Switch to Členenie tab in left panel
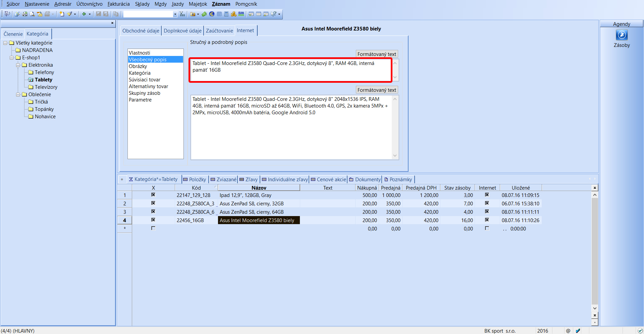 pyautogui.click(x=13, y=34)
